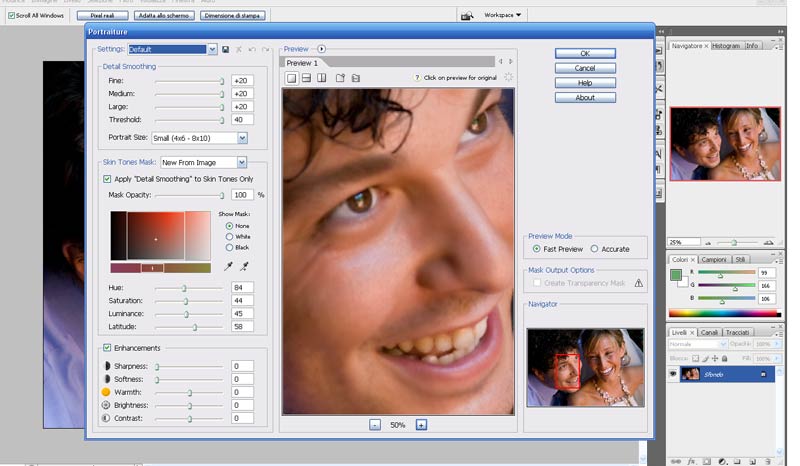Click the delete layer trash icon
This screenshot has width=800, height=466.
click(x=767, y=461)
